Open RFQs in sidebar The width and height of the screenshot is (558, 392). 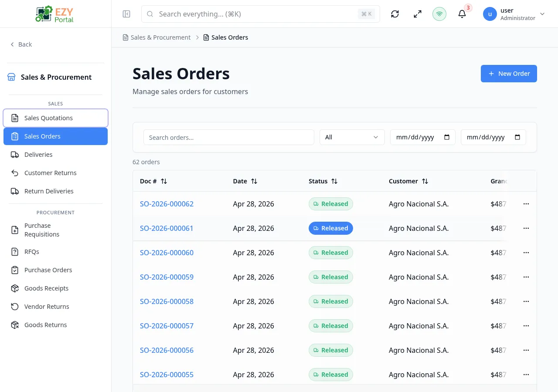[55, 252]
